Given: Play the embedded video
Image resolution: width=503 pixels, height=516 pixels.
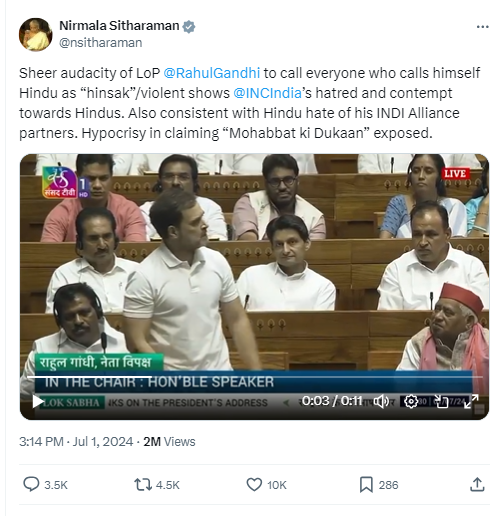Looking at the screenshot, I should [38, 401].
